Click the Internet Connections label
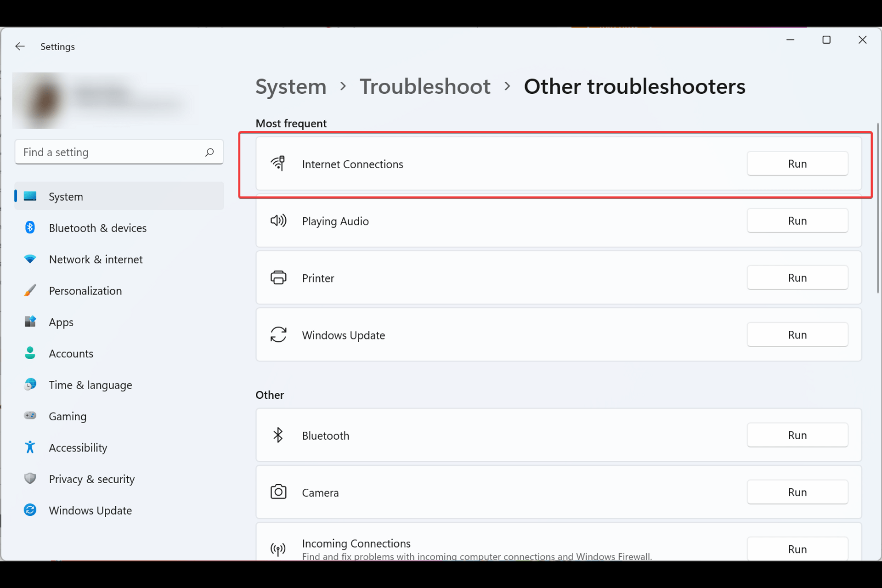 [352, 164]
